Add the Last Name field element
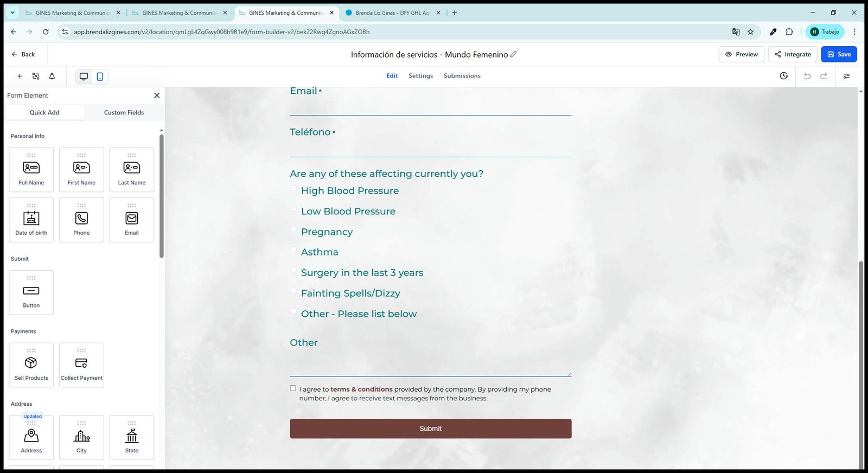Viewport: 868px width, 473px height. 132,170
